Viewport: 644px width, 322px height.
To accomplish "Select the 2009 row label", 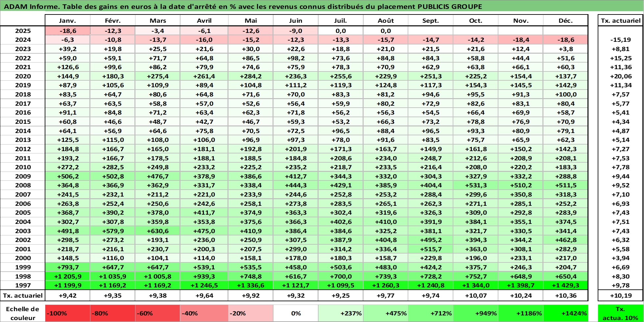I will 23,176.
